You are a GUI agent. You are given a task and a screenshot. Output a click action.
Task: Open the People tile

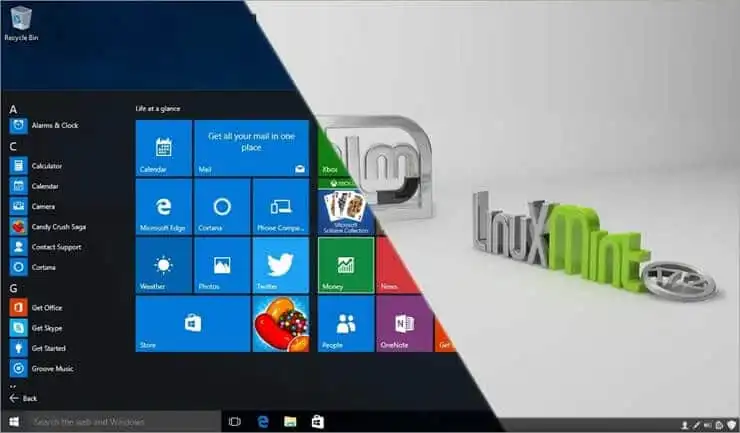[x=346, y=323]
